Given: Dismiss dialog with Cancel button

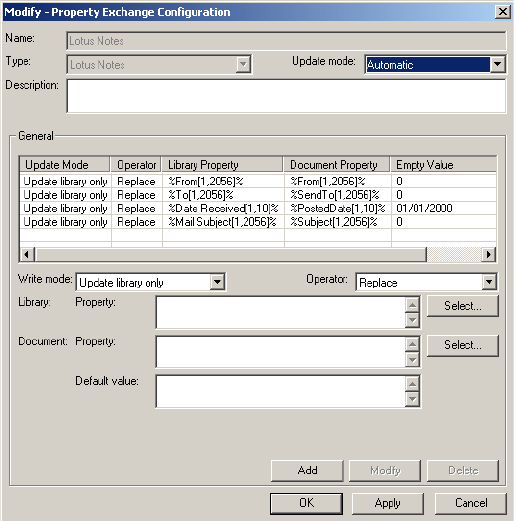Looking at the screenshot, I should 471,503.
